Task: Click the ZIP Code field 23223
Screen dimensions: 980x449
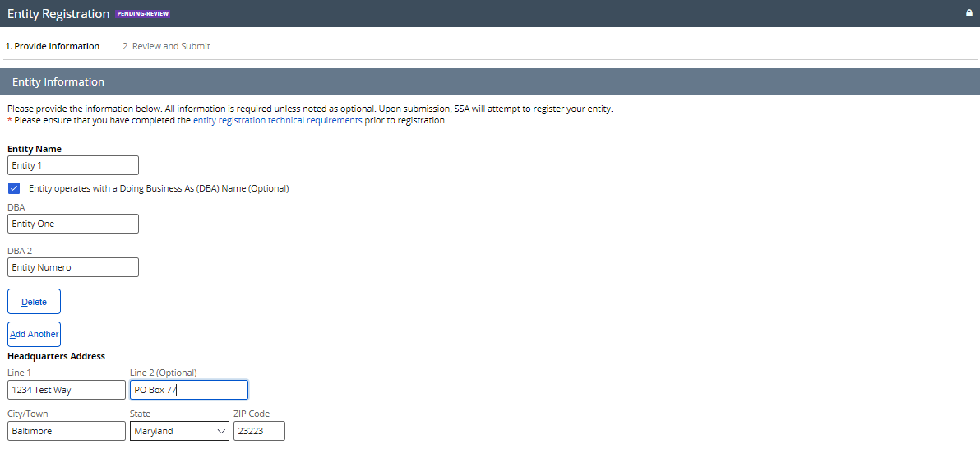Action: [x=259, y=431]
